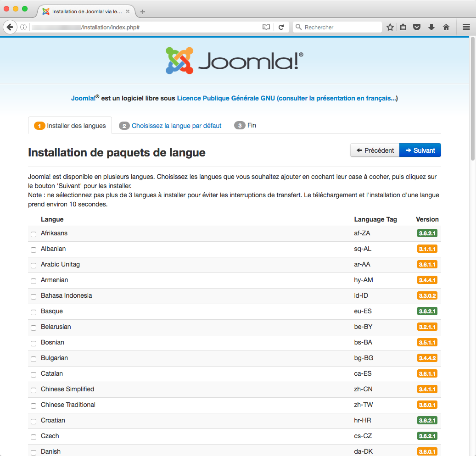Select the Catalan checkbox
476x456 pixels.
[34, 374]
